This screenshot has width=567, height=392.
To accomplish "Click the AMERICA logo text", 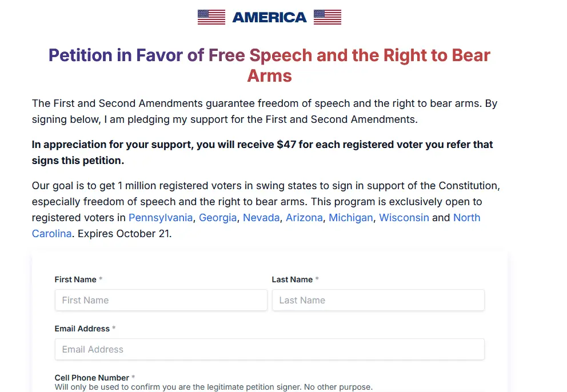I will pyautogui.click(x=269, y=17).
